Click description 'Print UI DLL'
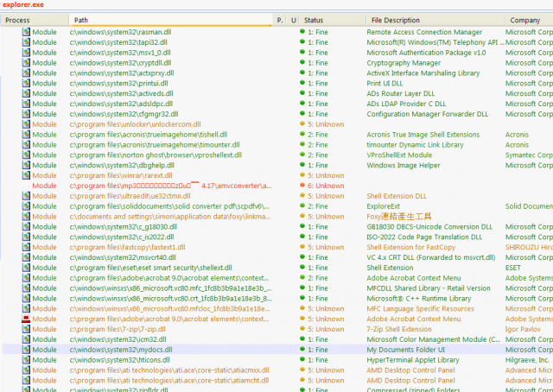553x392 pixels. click(x=385, y=83)
